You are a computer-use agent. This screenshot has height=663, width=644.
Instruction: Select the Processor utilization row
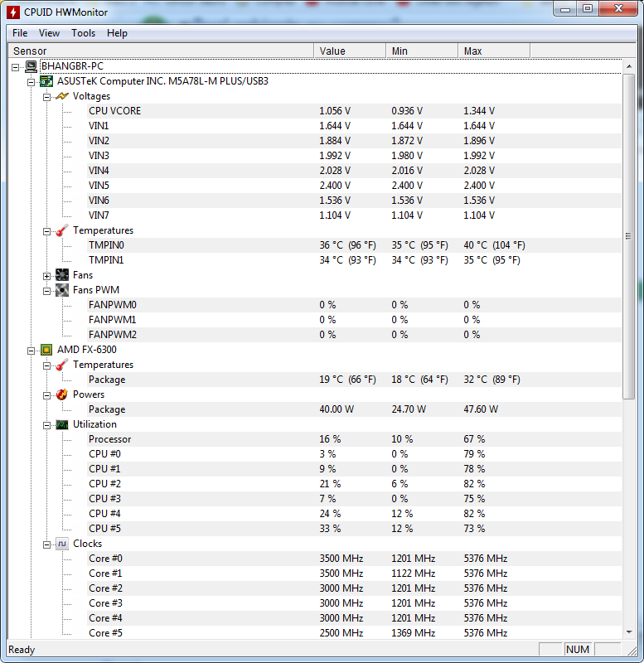(355, 439)
